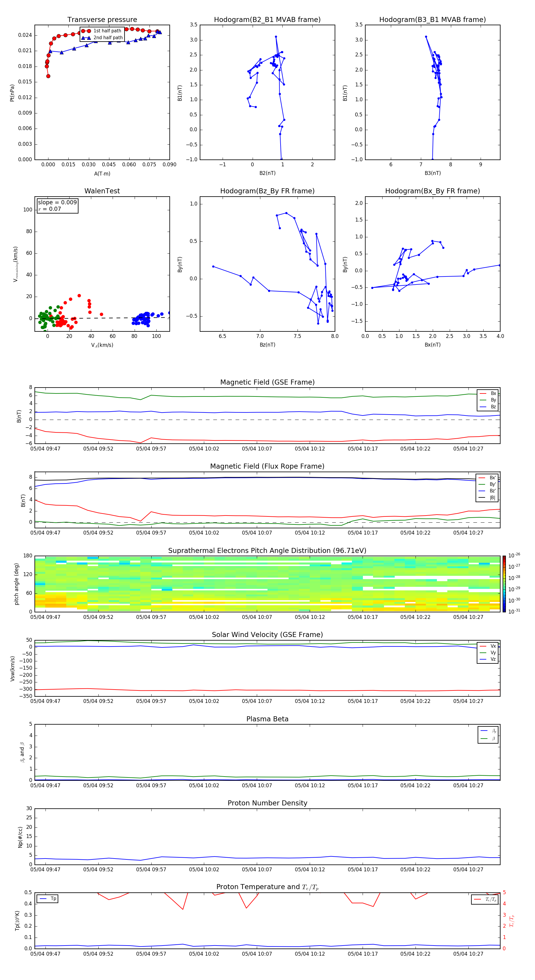Select the Bz' entry in Flux Rope legend
Image resolution: width=535 pixels, height=980 pixels.
point(487,491)
